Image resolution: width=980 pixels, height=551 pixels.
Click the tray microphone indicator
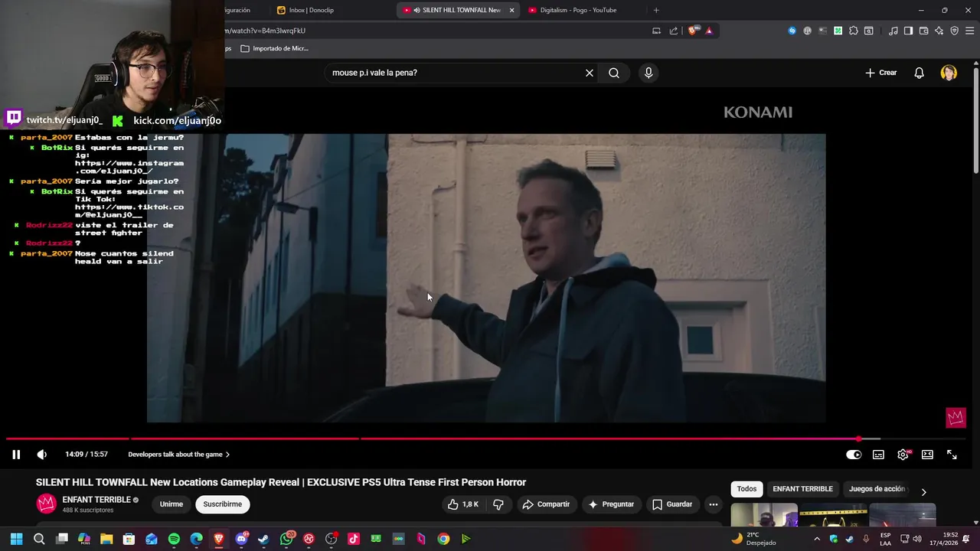point(866,539)
